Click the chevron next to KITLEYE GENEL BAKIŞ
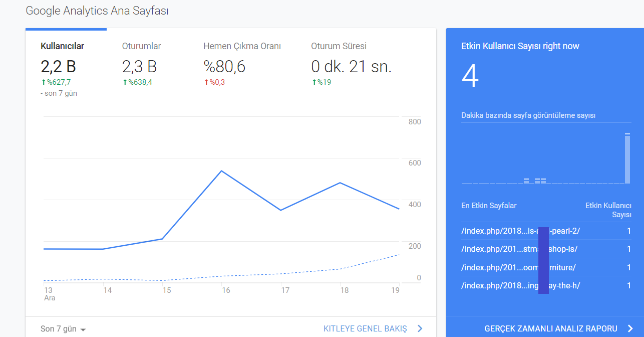The height and width of the screenshot is (337, 644). (x=420, y=329)
